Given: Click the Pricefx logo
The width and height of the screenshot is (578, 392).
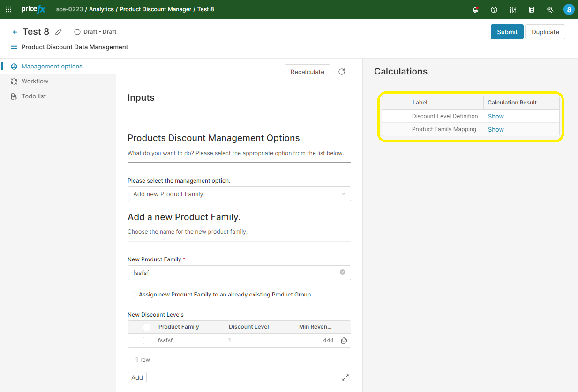Looking at the screenshot, I should (33, 9).
